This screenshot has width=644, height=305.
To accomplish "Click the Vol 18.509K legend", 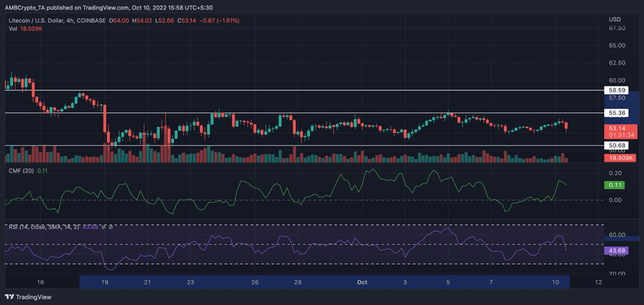I will pyautogui.click(x=24, y=28).
